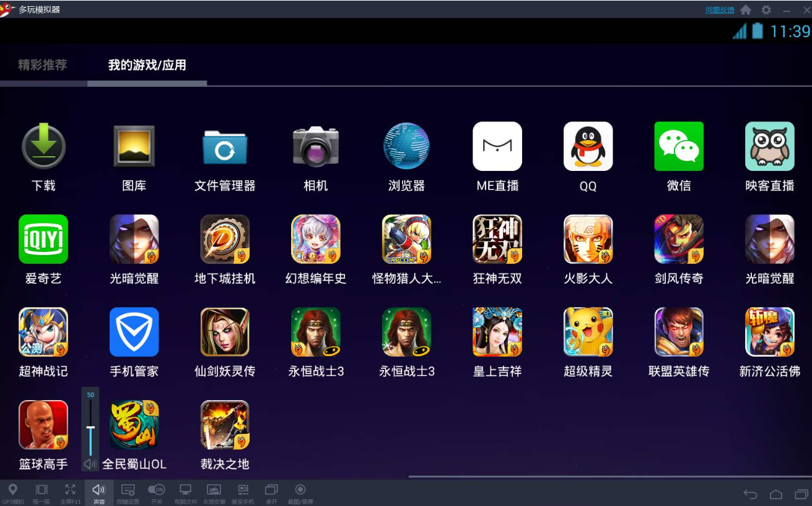Image resolution: width=812 pixels, height=506 pixels.
Task: Click the 声音 volume button
Action: pos(99,494)
